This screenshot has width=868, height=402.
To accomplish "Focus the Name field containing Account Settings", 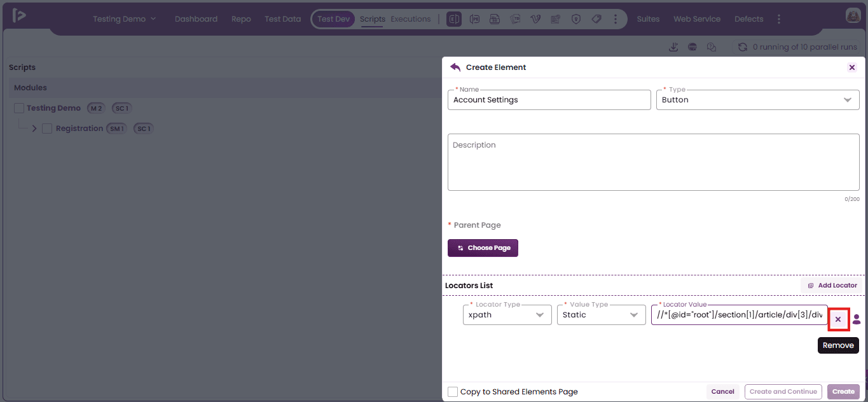I will click(549, 100).
